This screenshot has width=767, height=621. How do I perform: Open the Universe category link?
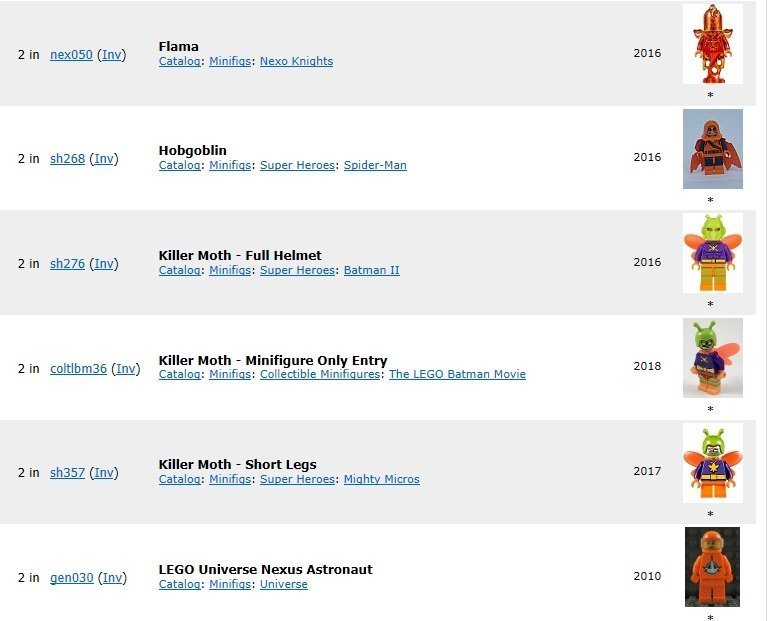pyautogui.click(x=284, y=584)
